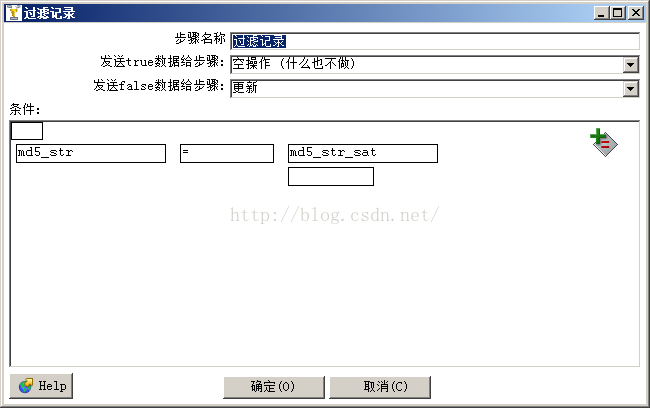Click the empty value box below md5_str_sat
Screen dimensions: 650x408
tap(331, 177)
